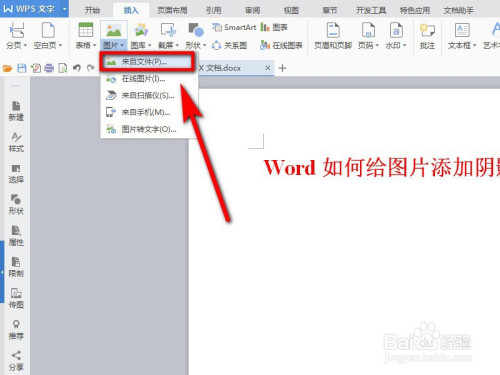This screenshot has width=500, height=375.
Task: Open 属性 properties in the left sidebar
Action: (16, 236)
